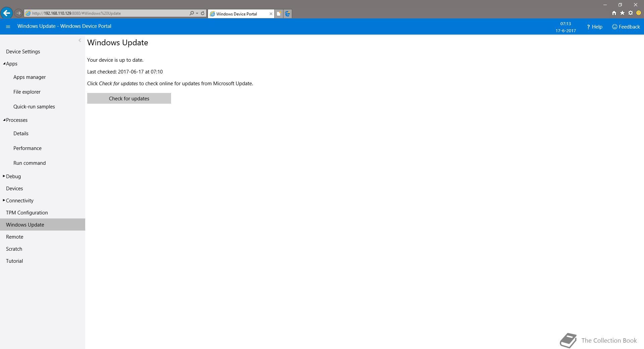Open a new tab button
Screen dimensions: 644x349
click(279, 14)
